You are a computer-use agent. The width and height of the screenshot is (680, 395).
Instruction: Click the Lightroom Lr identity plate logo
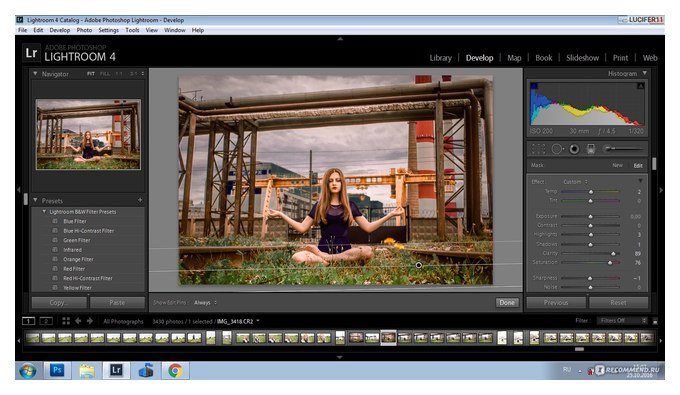(x=31, y=53)
